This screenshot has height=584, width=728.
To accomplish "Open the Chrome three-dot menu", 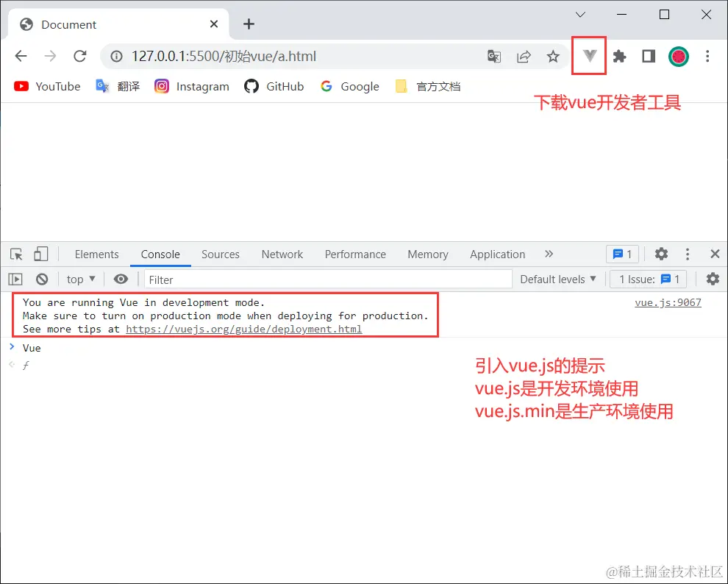I will pyautogui.click(x=707, y=57).
